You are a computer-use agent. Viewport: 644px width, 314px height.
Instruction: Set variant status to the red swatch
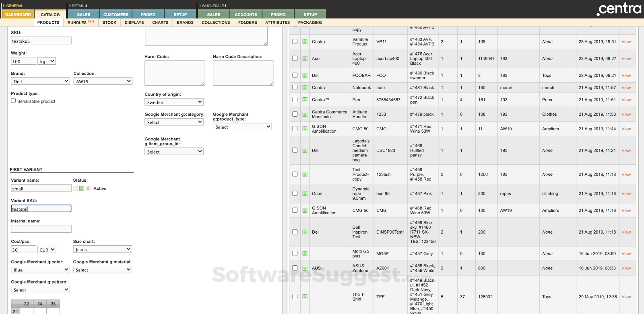point(88,189)
